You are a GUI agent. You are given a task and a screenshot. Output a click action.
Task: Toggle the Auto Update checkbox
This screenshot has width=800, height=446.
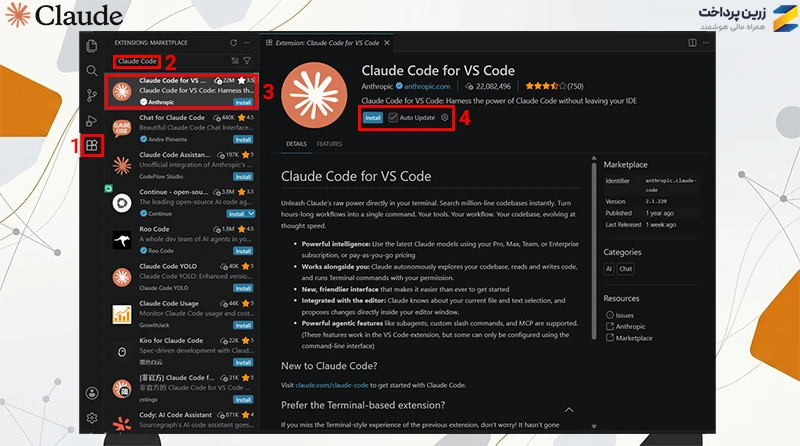392,118
